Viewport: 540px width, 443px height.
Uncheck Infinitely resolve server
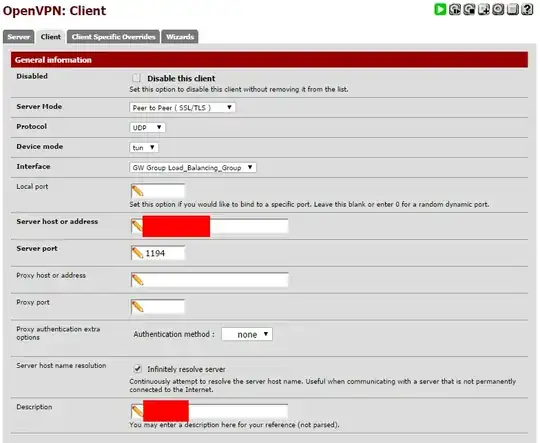click(137, 369)
